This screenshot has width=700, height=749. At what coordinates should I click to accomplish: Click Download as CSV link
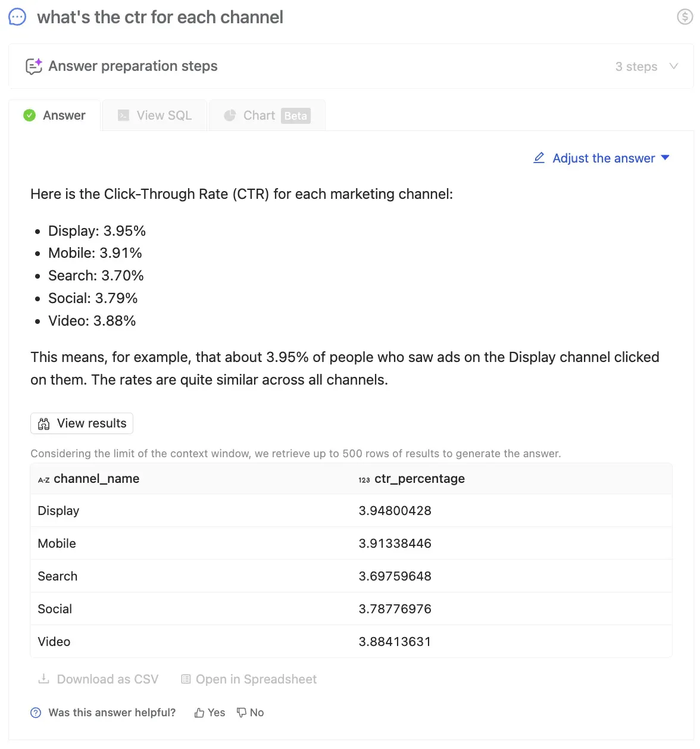[x=107, y=679]
